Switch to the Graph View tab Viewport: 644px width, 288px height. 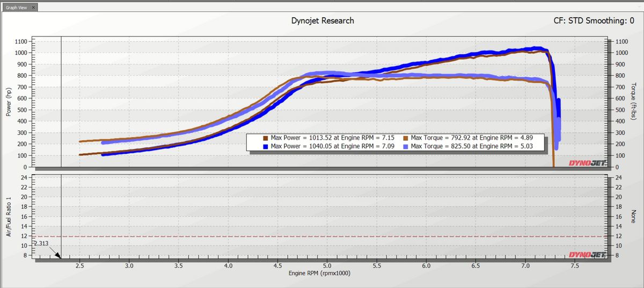(x=14, y=8)
